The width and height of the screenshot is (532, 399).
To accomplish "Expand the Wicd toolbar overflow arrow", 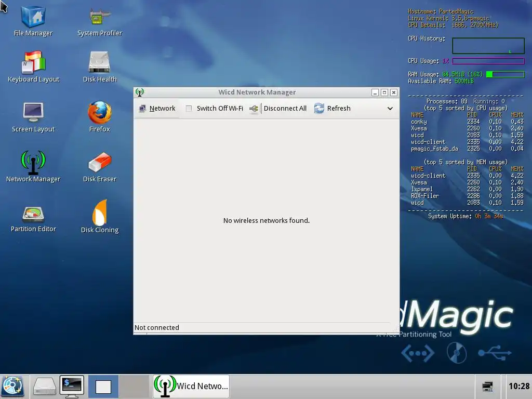I will click(x=390, y=109).
